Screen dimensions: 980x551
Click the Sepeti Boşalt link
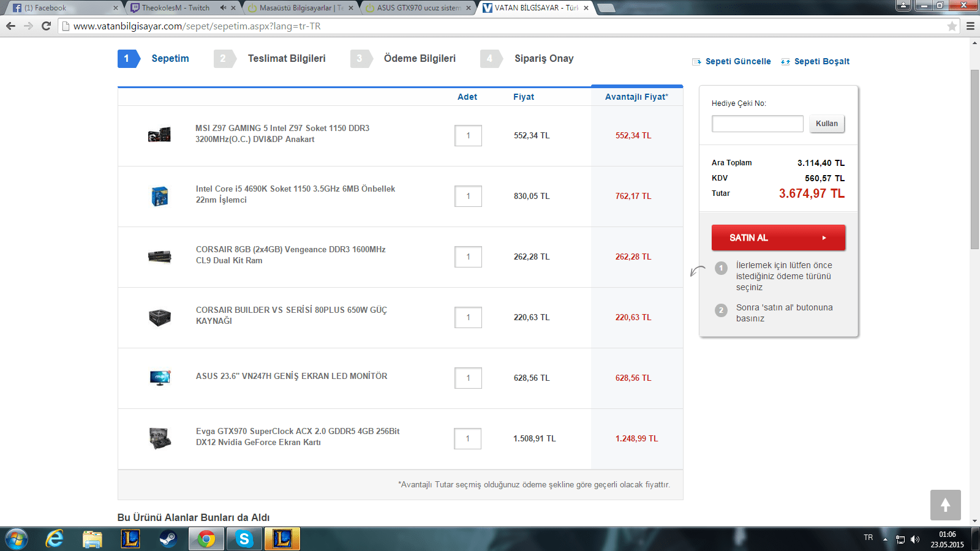[822, 62]
